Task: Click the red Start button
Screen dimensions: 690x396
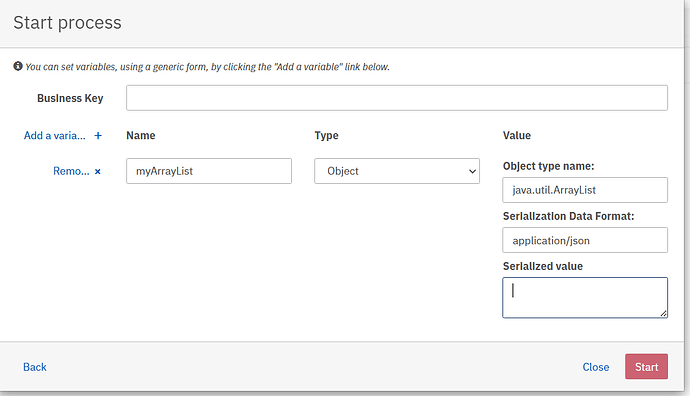Action: click(646, 367)
